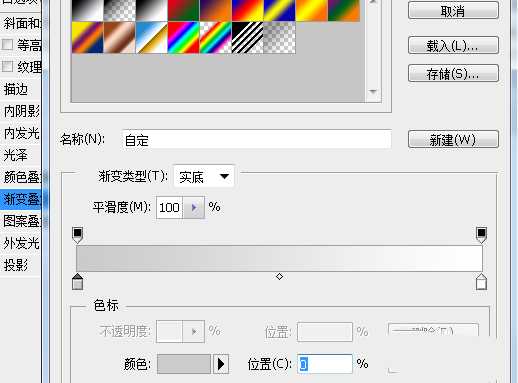Viewport: 518px width, 383px height.
Task: Open the gray 颜色 color swatch
Action: [184, 364]
